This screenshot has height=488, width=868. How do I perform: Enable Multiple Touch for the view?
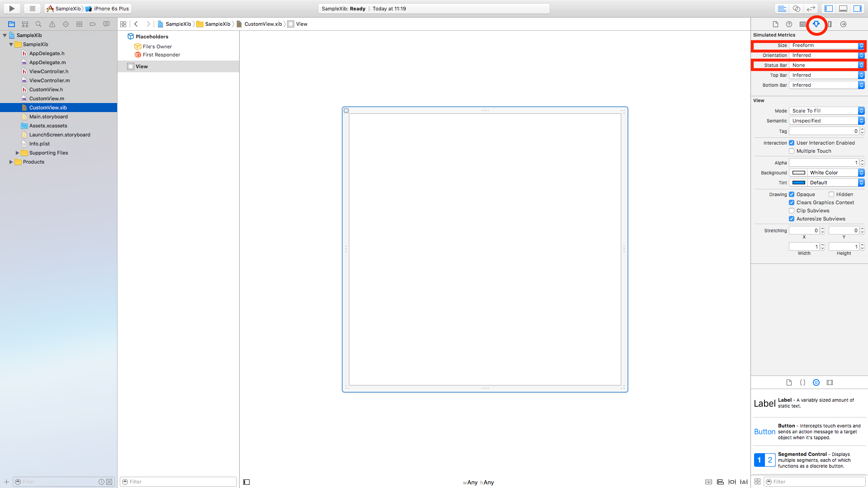click(x=792, y=151)
